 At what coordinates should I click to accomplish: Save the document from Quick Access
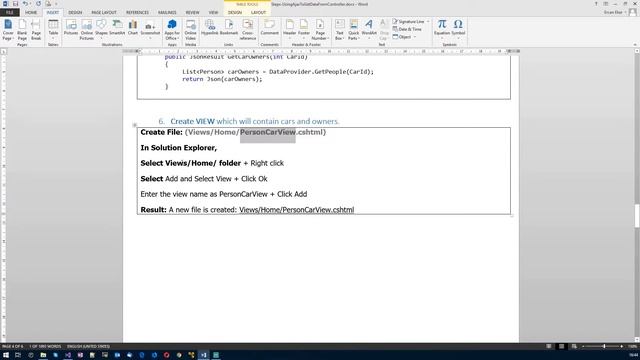pos(16,4)
